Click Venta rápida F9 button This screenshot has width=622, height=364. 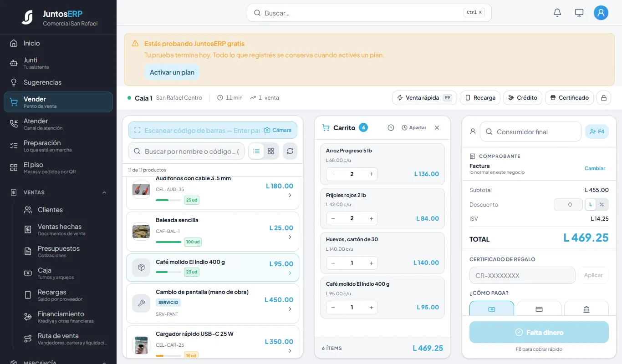click(424, 98)
